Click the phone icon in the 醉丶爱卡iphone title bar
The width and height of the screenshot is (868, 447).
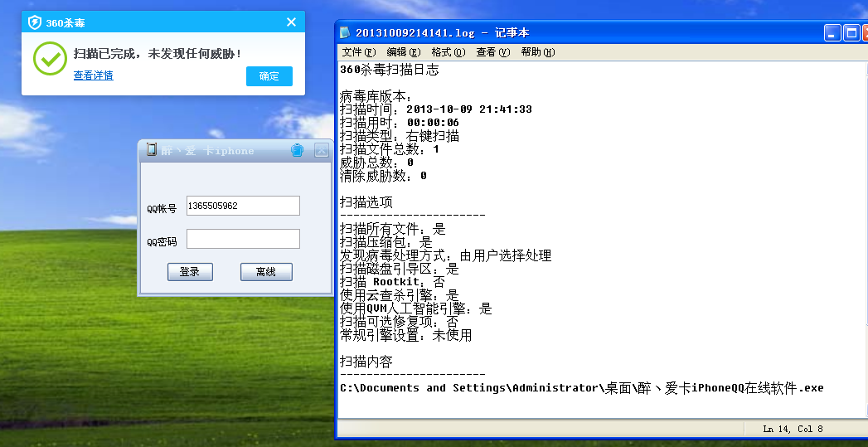[151, 149]
